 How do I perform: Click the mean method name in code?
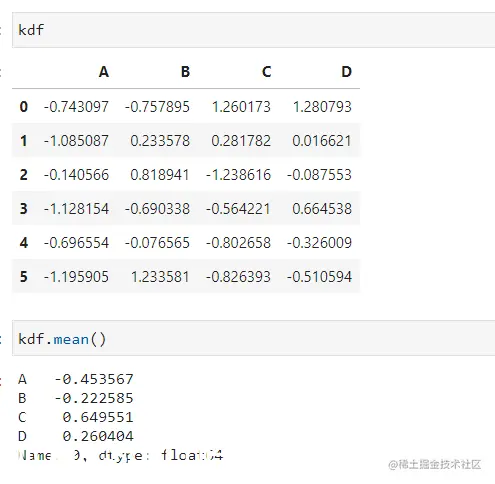[71, 339]
